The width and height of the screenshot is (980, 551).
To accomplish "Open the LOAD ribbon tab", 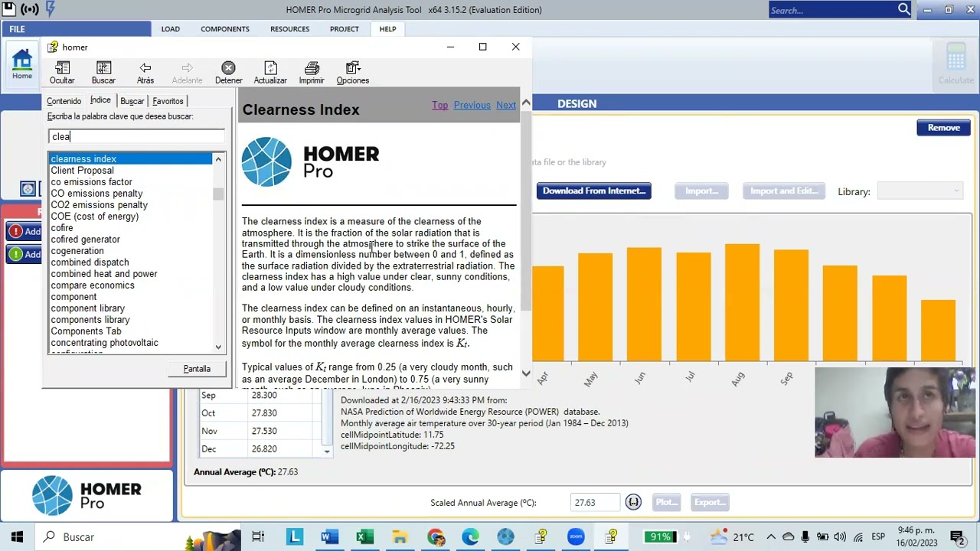I will (x=170, y=29).
